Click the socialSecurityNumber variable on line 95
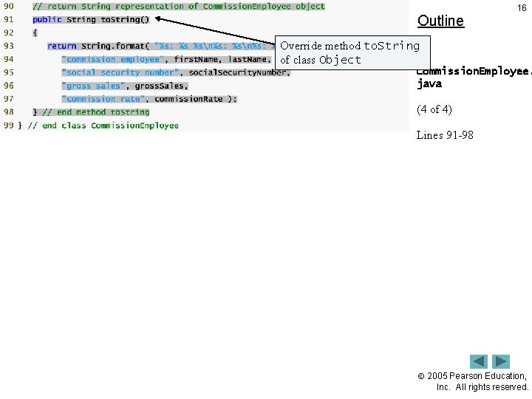532x399 pixels. click(237, 72)
